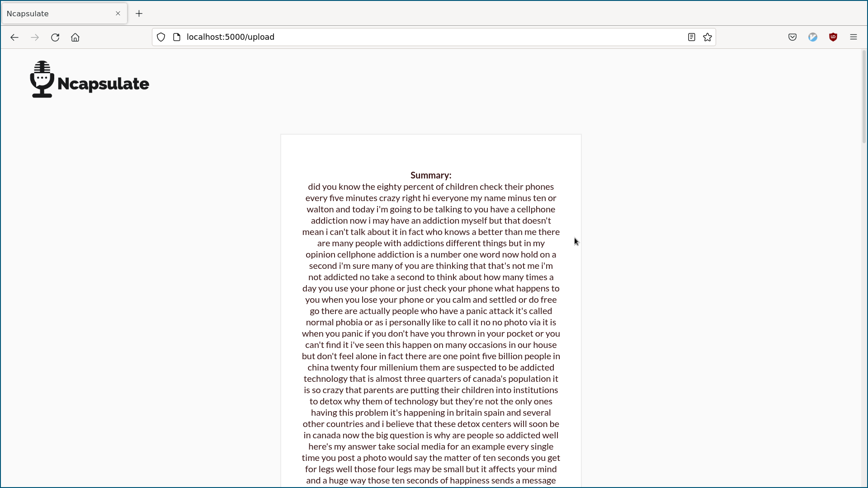The image size is (868, 488).
Task: Click the page vertical scrollbar thumb
Action: point(864,97)
